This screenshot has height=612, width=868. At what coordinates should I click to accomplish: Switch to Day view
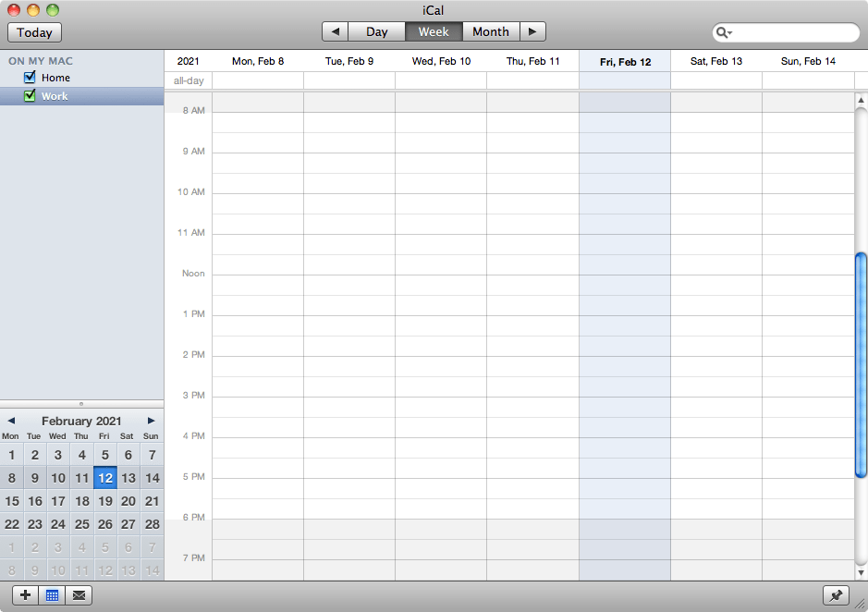377,31
